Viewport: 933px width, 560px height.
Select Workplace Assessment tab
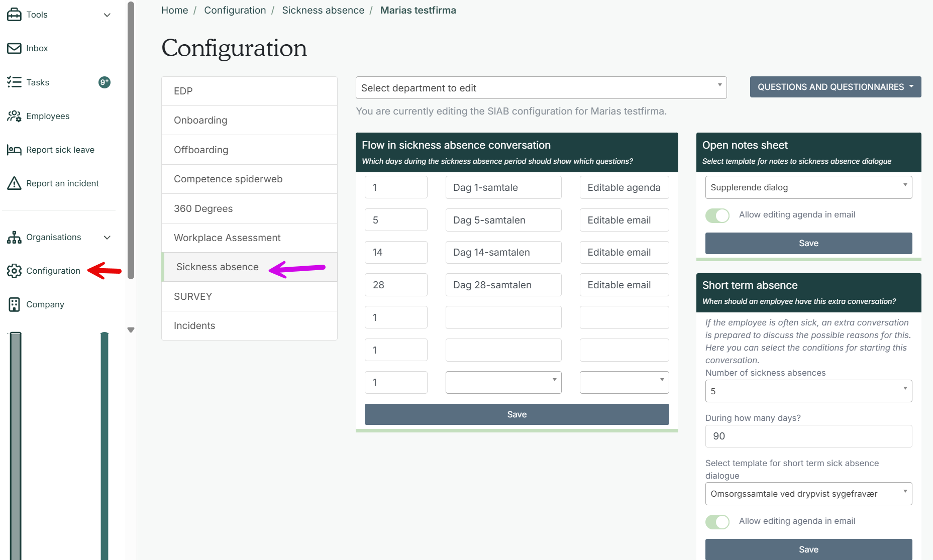coord(249,238)
